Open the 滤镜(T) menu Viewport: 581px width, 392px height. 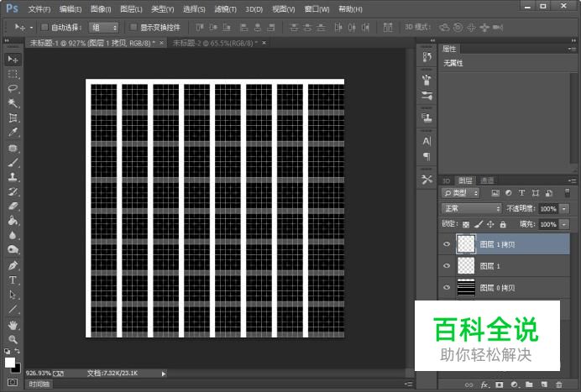(x=225, y=9)
